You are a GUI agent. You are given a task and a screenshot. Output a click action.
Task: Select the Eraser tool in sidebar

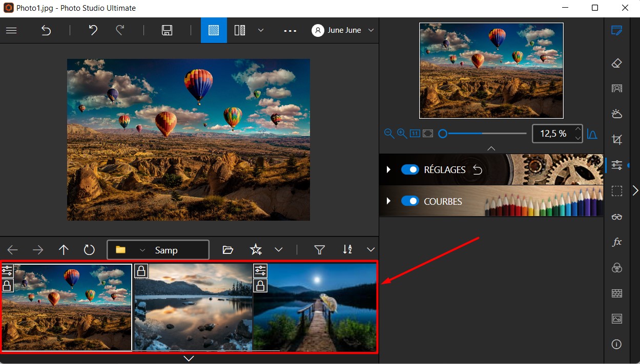tap(617, 63)
